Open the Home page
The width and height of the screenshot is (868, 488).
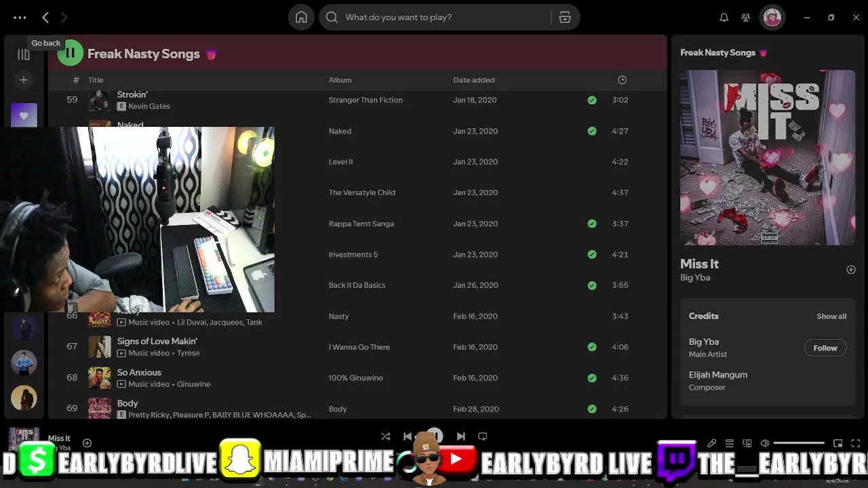click(301, 18)
